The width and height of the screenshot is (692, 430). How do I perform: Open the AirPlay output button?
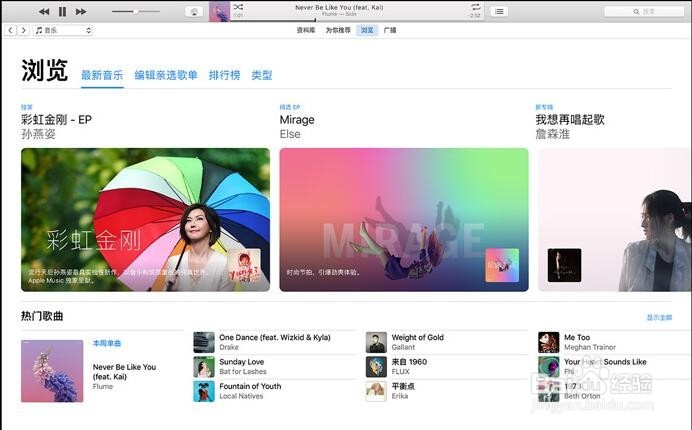194,11
